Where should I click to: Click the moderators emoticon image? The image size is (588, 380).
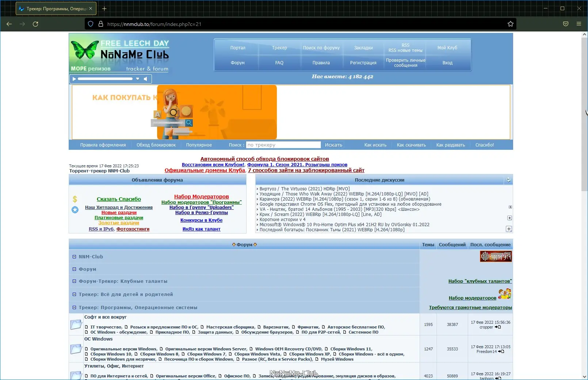coord(505,294)
